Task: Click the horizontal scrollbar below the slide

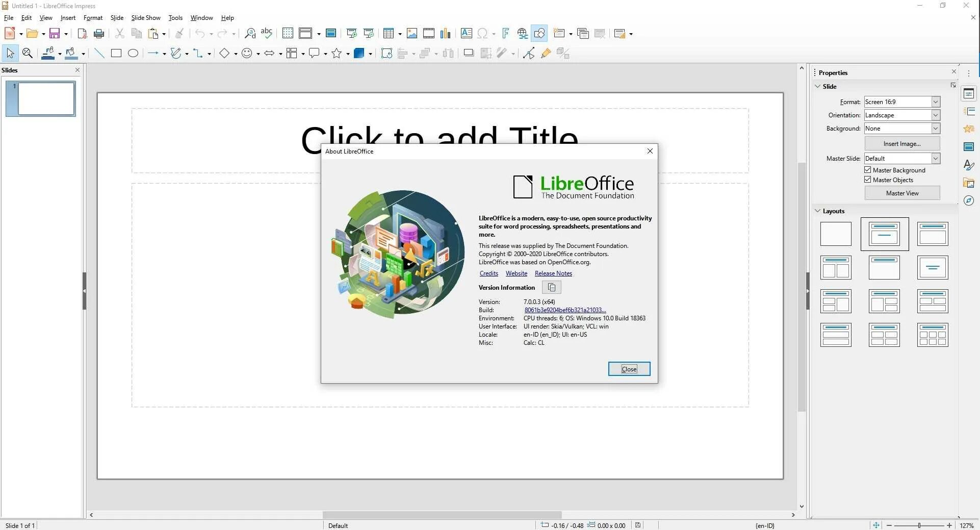Action: point(442,515)
